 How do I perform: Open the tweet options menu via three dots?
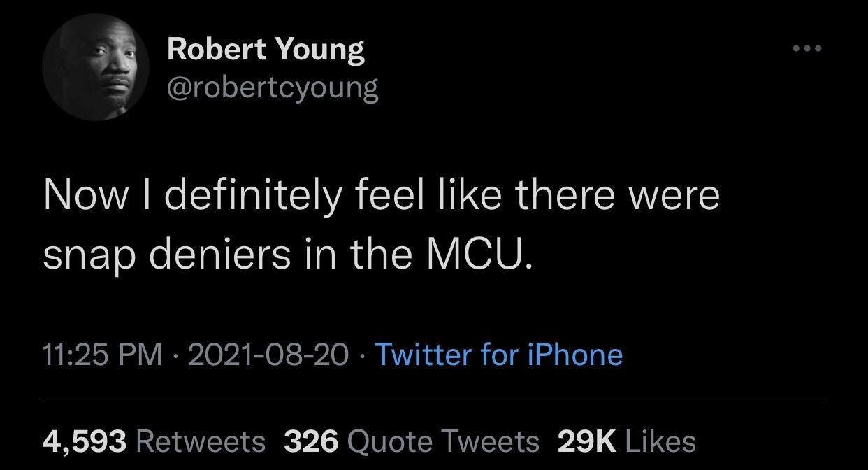[807, 48]
